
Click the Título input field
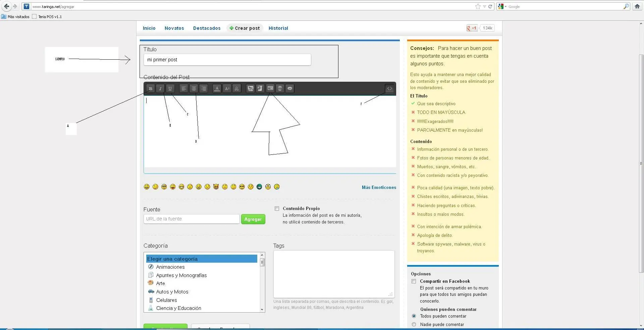[227, 60]
